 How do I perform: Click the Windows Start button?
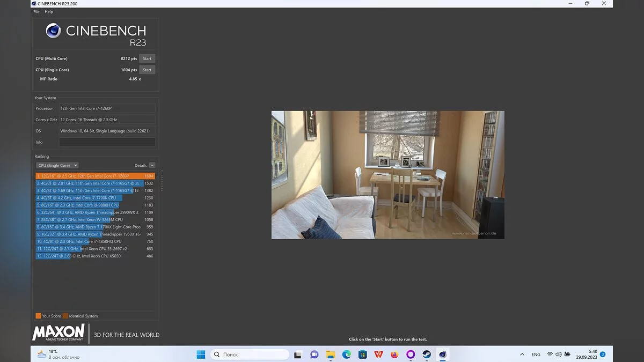(201, 354)
